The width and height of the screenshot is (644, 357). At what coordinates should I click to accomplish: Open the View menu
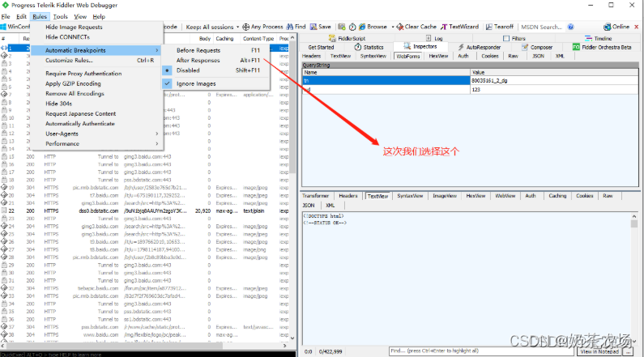[80, 16]
